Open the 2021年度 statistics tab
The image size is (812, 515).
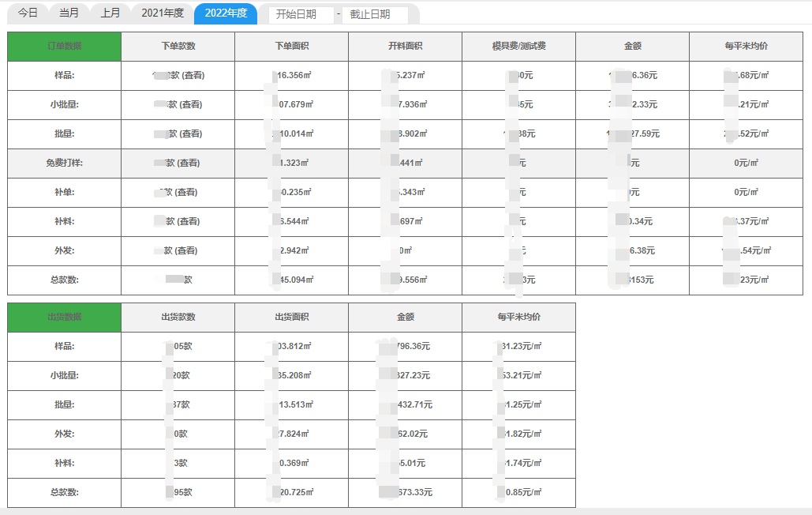[162, 13]
